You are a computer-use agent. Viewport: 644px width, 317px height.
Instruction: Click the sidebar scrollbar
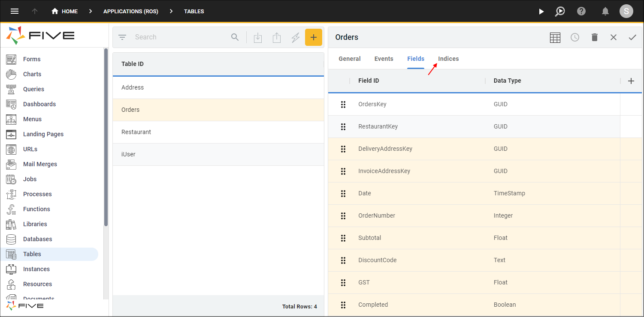(x=106, y=137)
